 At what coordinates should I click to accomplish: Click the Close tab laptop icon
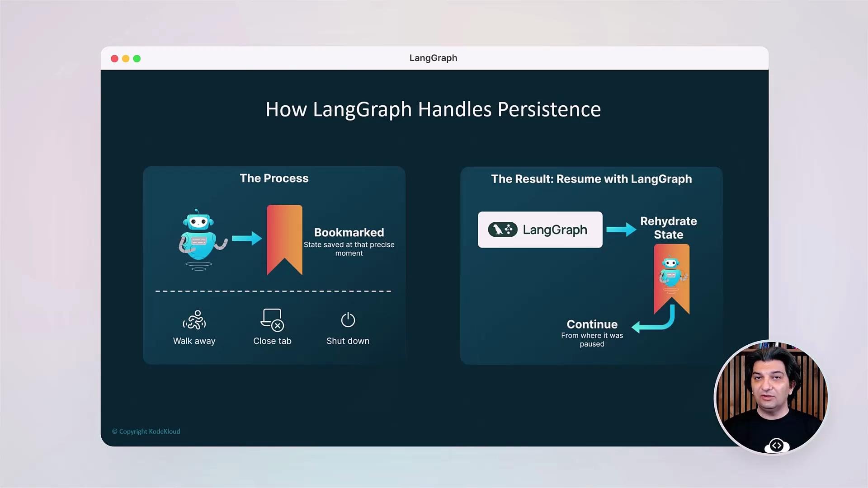point(272,320)
